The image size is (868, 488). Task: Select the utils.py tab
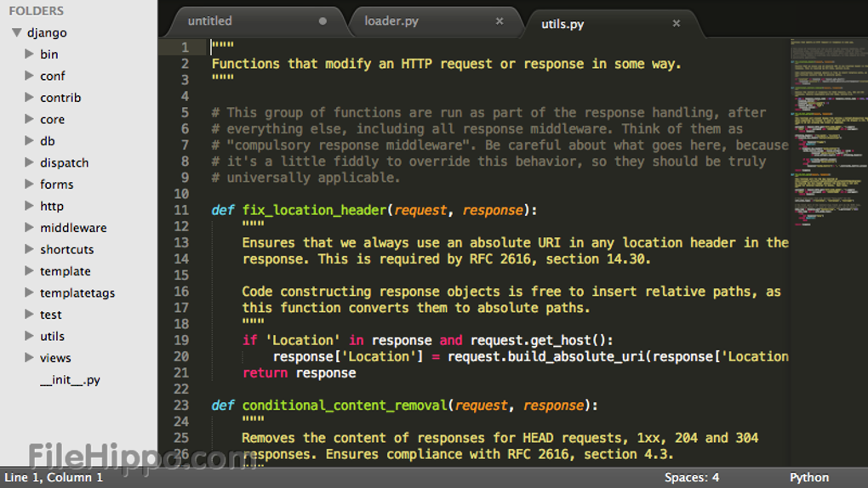pyautogui.click(x=562, y=24)
